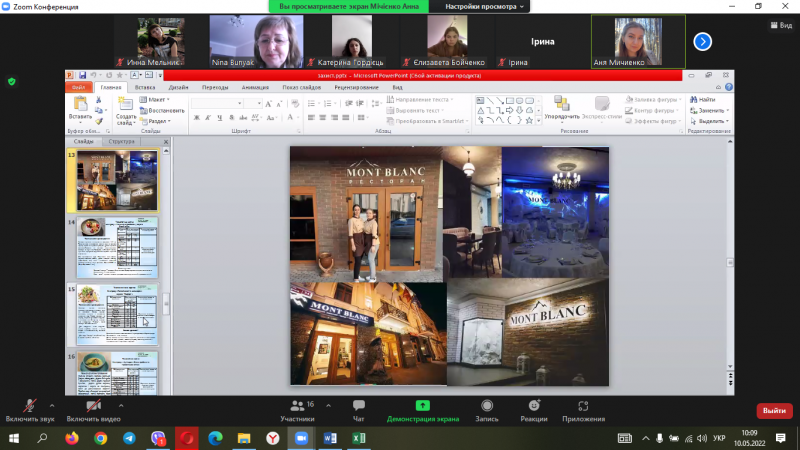
Task: Expand participants options arrow
Action: (329, 406)
